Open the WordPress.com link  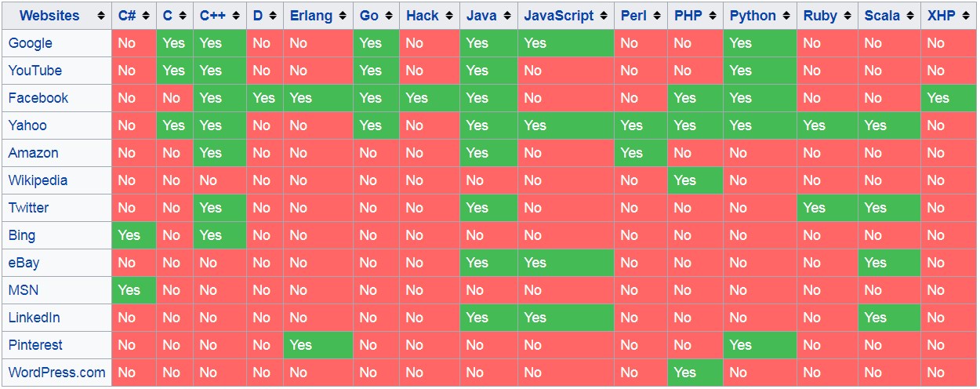(56, 373)
